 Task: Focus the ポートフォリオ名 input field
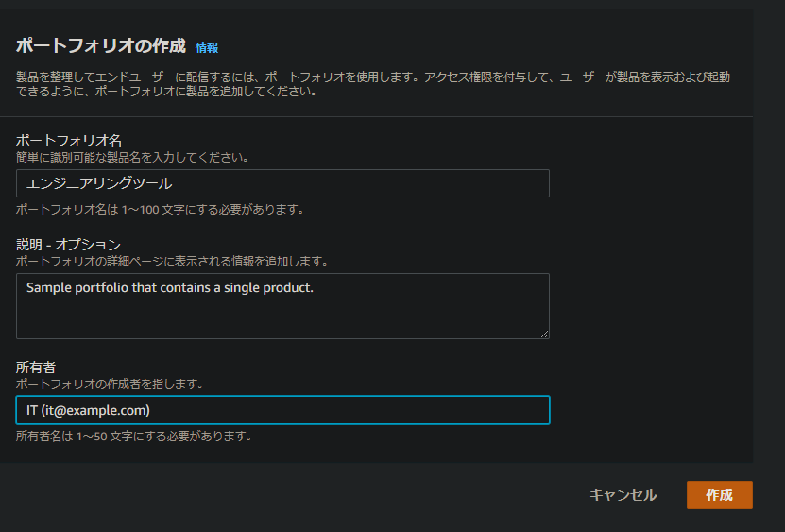coord(282,183)
